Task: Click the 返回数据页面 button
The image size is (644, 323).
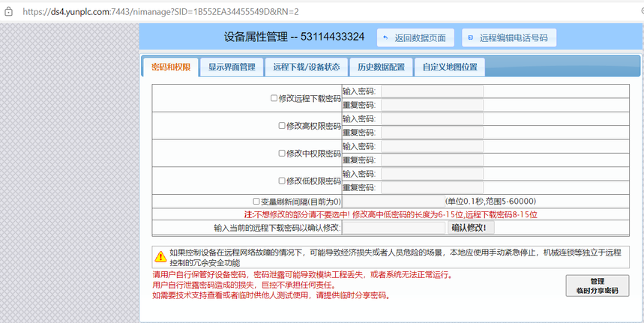Action: 415,37
